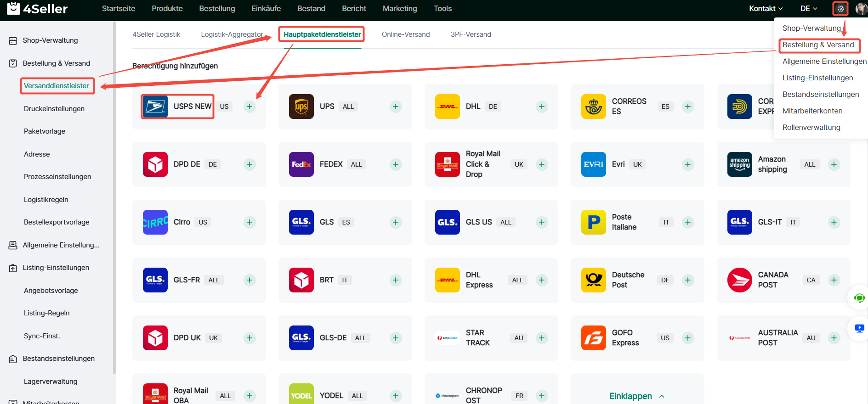
Task: Open the user profile avatar
Action: pyautogui.click(x=861, y=9)
